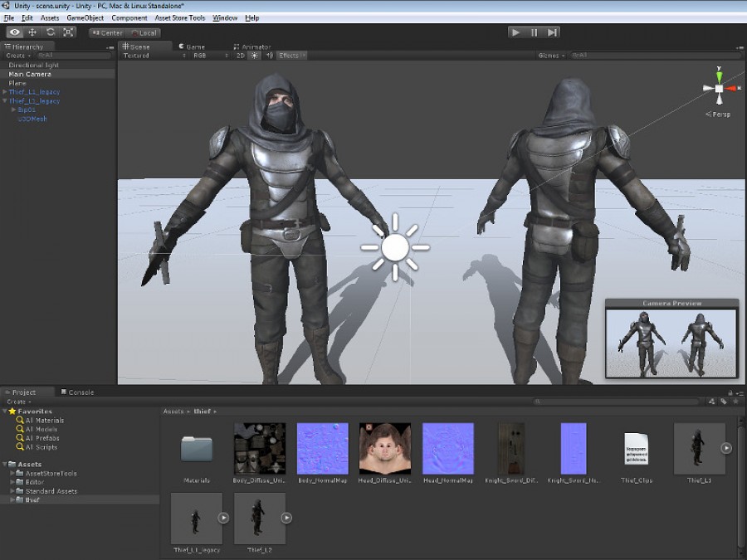Select the Head_Diffuse texture thumbnail
The height and width of the screenshot is (560, 747).
point(384,449)
